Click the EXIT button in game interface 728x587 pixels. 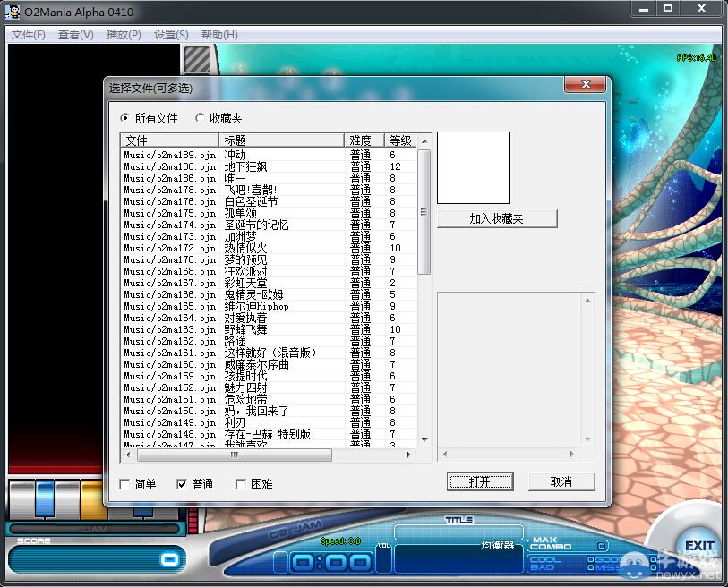coord(698,546)
